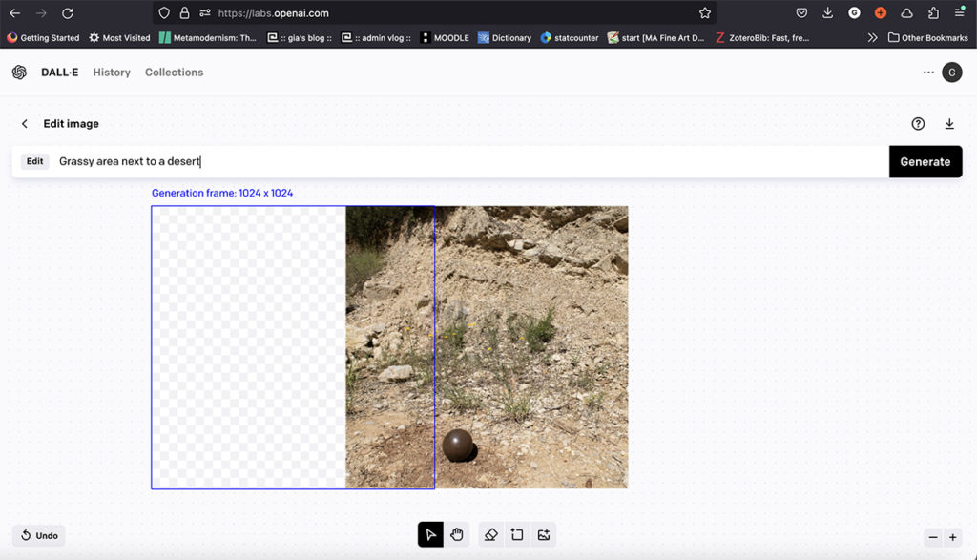This screenshot has height=560, width=977.
Task: Zoom out with the minus button
Action: [x=933, y=537]
